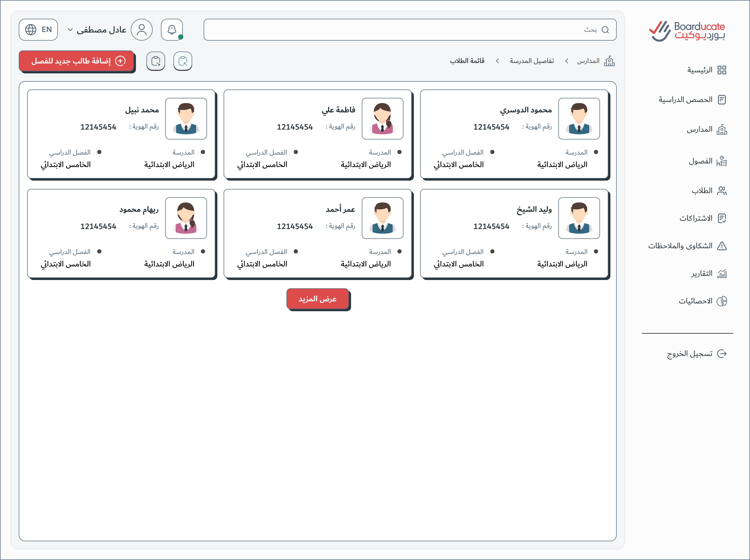Viewport: 750px width, 560px height.
Task: Click the الفصول classroom icon
Action: click(722, 161)
